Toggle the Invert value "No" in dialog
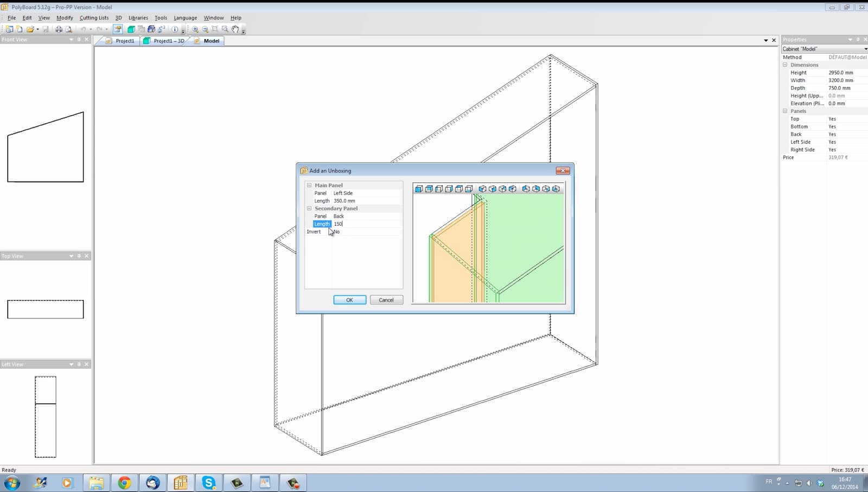This screenshot has height=492, width=868. pos(336,232)
